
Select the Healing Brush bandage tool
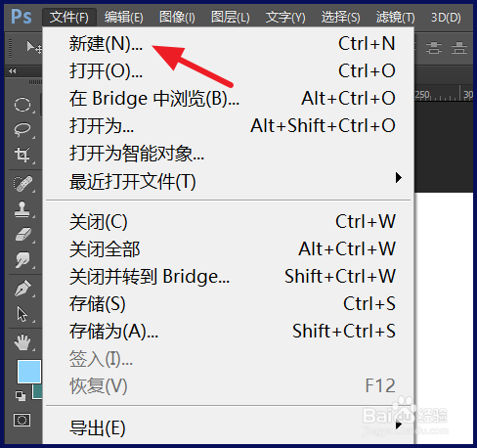coord(22,184)
